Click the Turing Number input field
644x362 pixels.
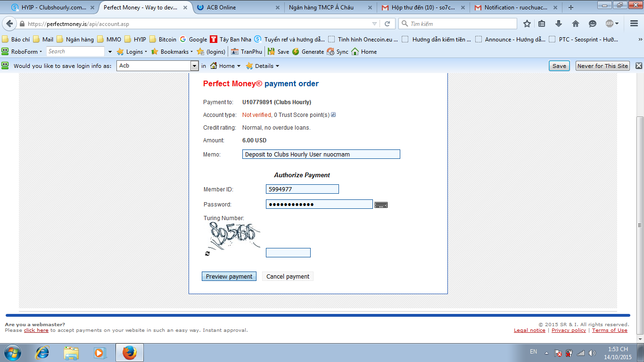[x=288, y=253]
